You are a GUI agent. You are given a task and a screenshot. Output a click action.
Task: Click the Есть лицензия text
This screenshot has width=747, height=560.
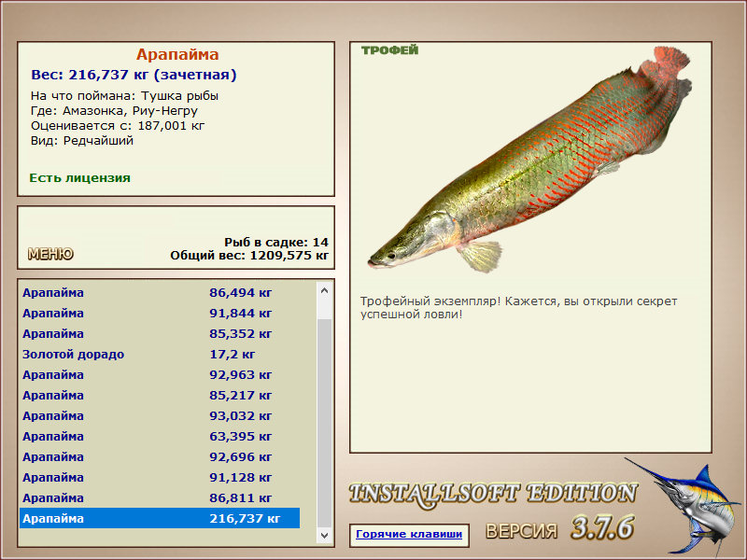[x=79, y=178]
